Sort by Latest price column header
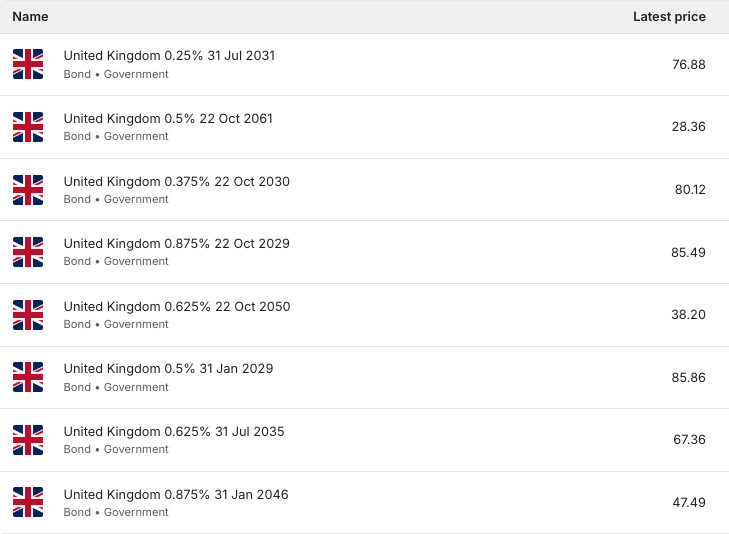Screen dimensions: 729x534 coord(669,17)
